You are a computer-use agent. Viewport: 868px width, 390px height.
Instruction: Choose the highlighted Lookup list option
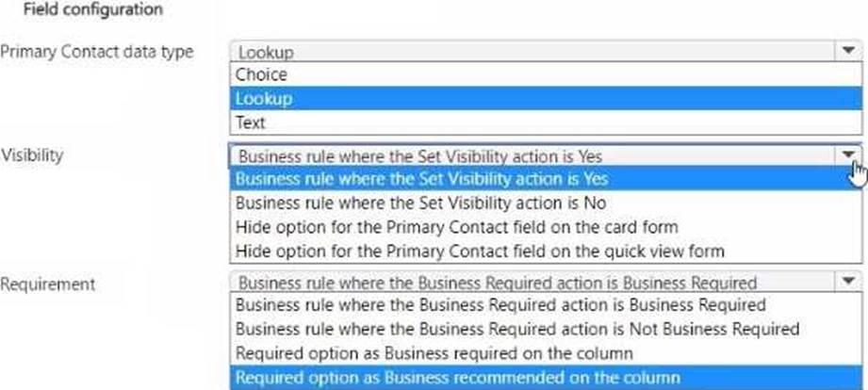pos(264,98)
